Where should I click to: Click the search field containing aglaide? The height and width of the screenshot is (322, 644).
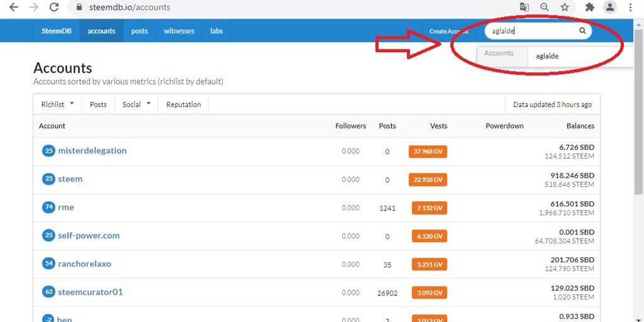[x=538, y=31]
